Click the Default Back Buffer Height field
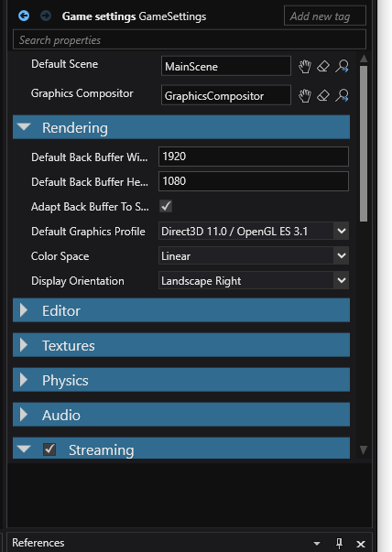This screenshot has width=392, height=552. tap(254, 181)
